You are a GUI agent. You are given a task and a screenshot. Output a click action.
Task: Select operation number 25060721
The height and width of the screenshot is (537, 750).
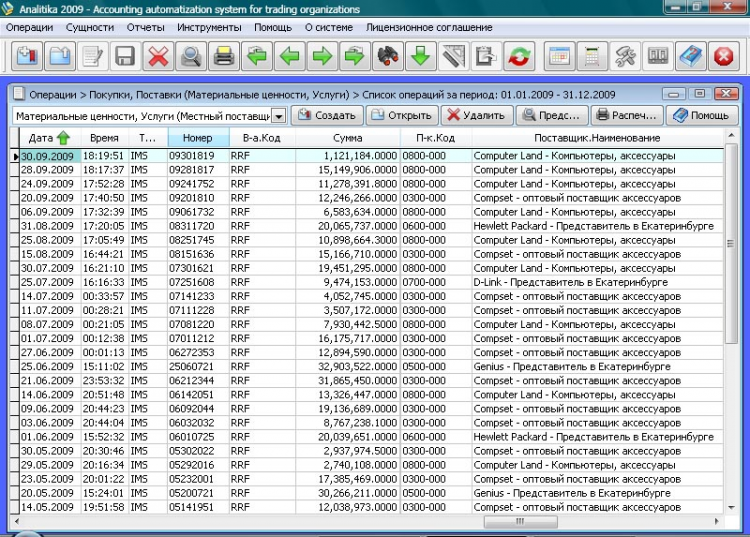(x=191, y=367)
